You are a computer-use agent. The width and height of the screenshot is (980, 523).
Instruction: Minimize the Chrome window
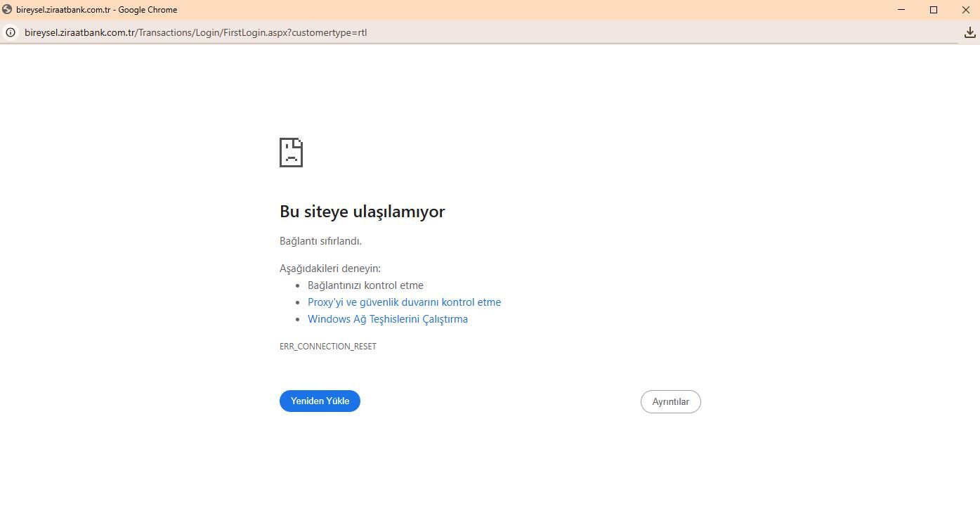pos(901,10)
